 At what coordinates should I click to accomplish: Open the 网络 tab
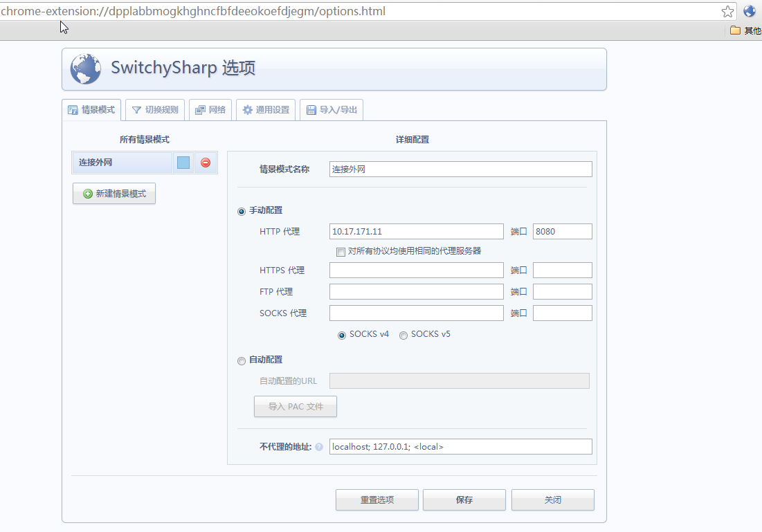click(x=210, y=110)
